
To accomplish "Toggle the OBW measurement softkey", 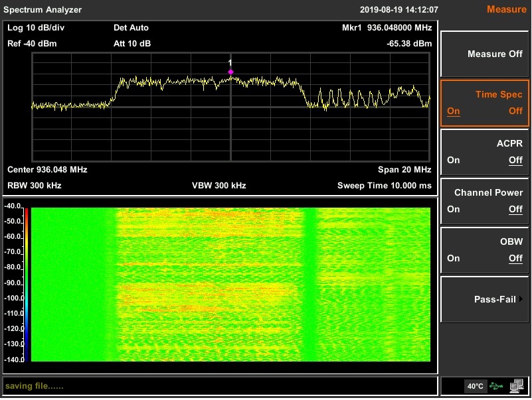I will pos(485,250).
